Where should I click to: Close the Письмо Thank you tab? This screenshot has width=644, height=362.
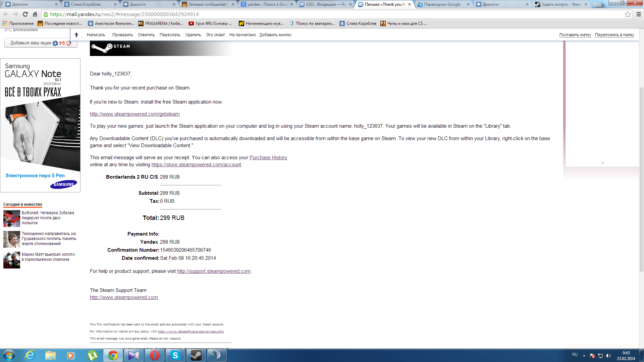410,4
